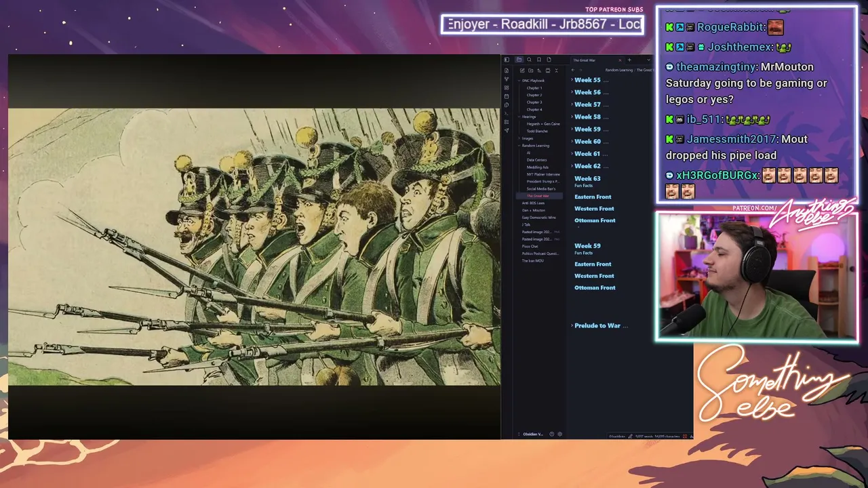Click the new folder icon
Viewport: 868px width, 488px height.
531,70
